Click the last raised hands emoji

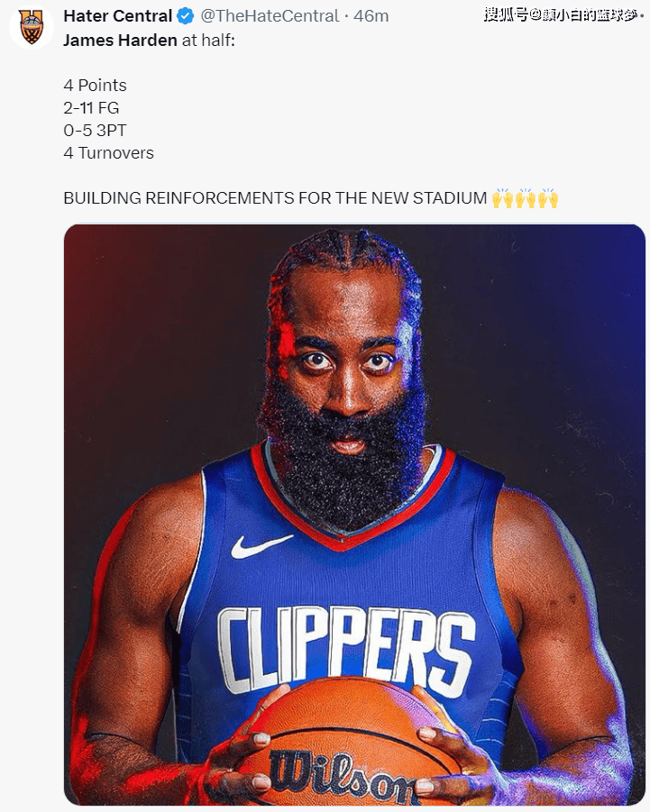(x=547, y=198)
